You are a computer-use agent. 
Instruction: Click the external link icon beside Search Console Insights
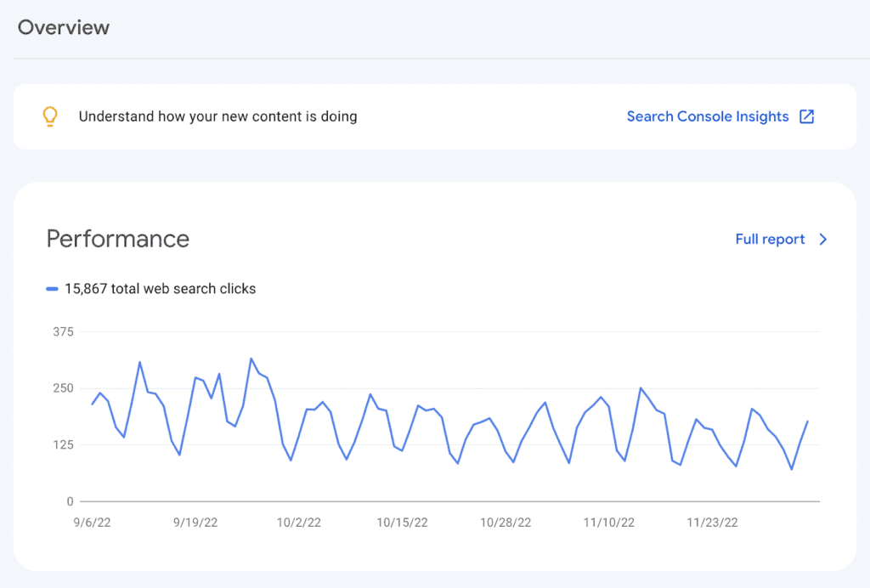click(806, 116)
